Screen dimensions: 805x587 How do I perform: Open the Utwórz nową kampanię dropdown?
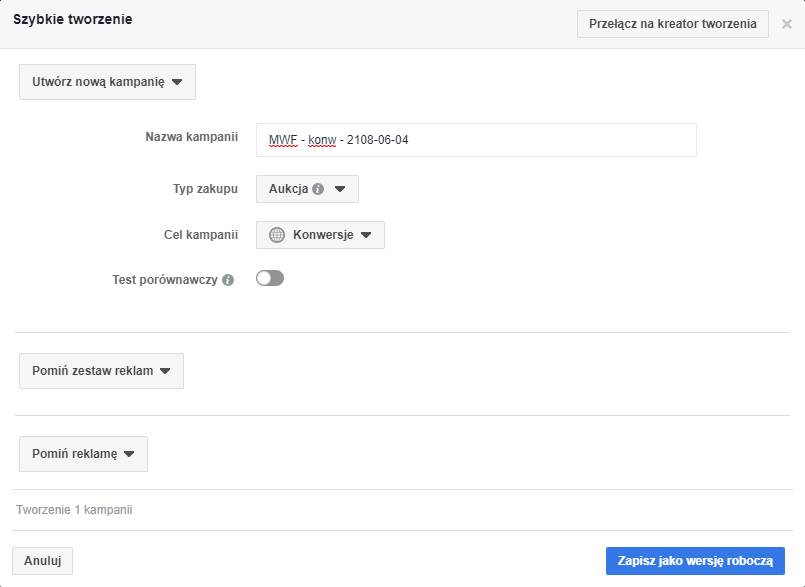click(x=107, y=82)
